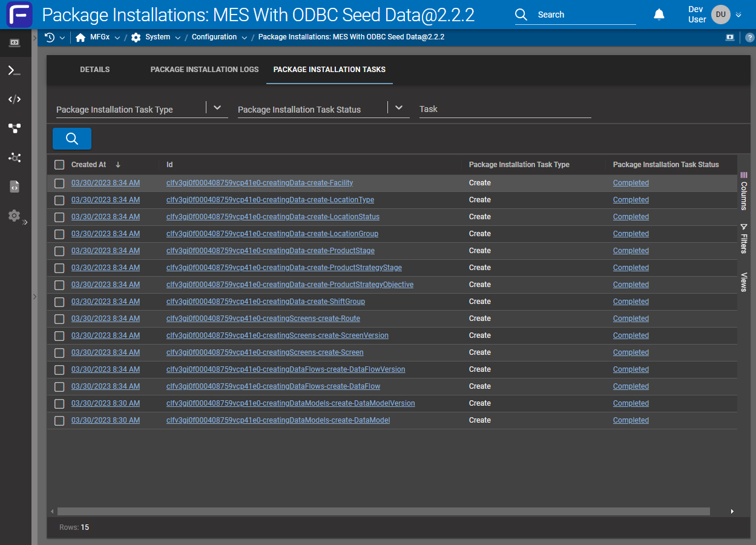Open the monitor icon in the left sidebar
Viewport: 756px width, 545px height.
[x=15, y=42]
